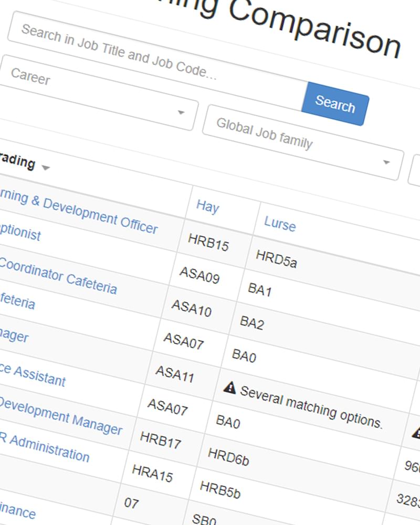Select the BA2 cell

pyautogui.click(x=252, y=323)
